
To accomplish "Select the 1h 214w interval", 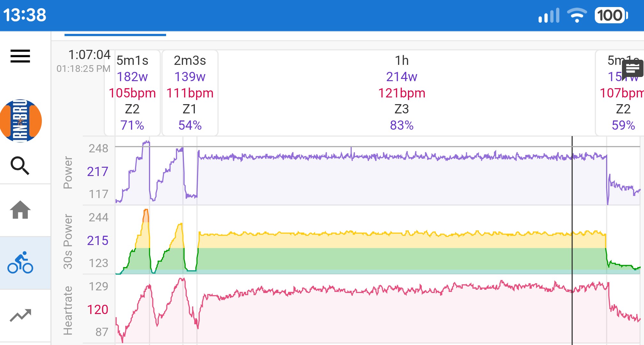I will click(x=402, y=93).
